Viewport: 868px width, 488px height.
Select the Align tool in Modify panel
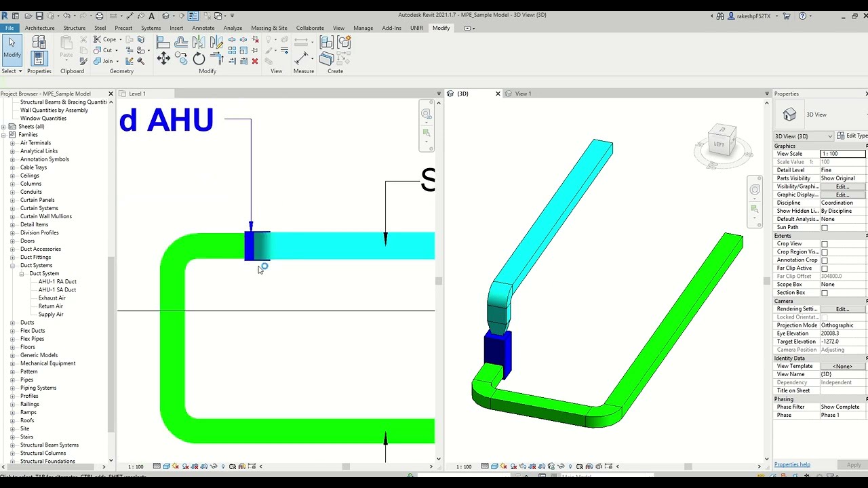point(163,43)
